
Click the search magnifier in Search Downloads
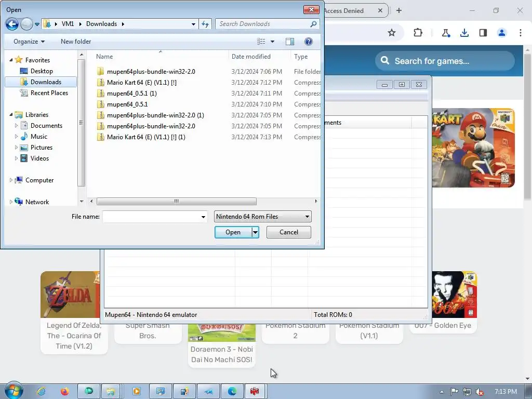[313, 24]
